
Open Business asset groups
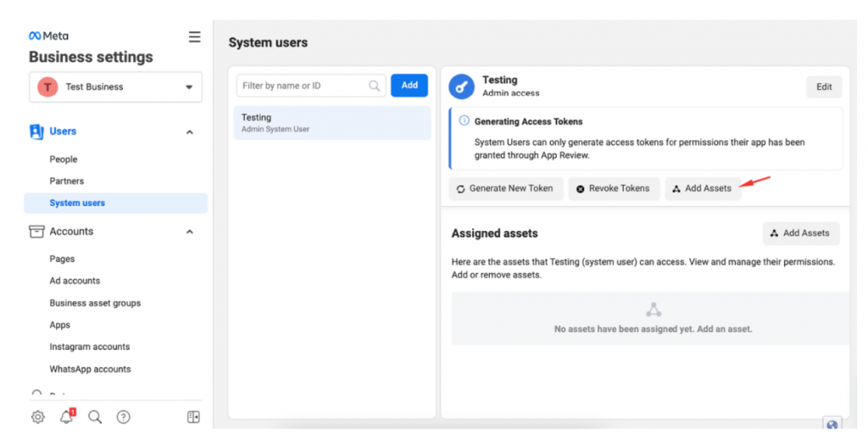(95, 303)
